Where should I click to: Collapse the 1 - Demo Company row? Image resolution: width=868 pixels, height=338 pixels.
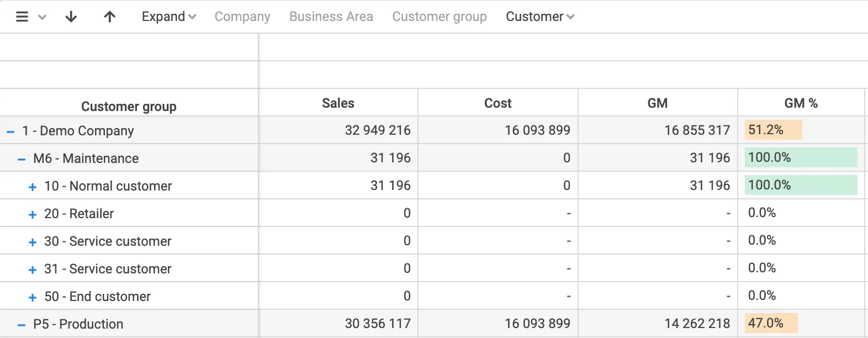[x=10, y=131]
